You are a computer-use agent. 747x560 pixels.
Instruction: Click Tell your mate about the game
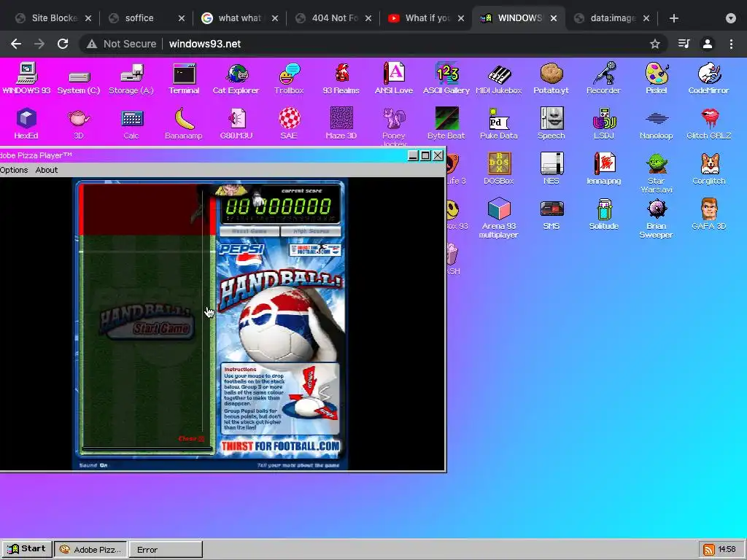(x=298, y=465)
